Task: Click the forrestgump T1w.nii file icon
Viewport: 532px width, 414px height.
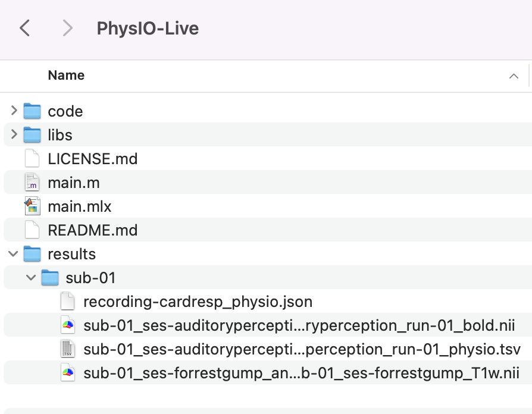Action: point(68,373)
